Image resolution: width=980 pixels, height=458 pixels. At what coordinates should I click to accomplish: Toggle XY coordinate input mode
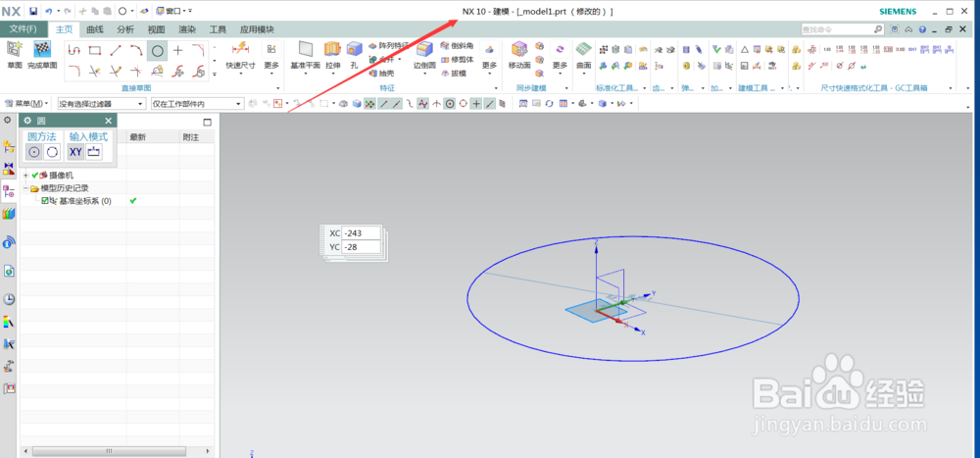click(x=75, y=151)
